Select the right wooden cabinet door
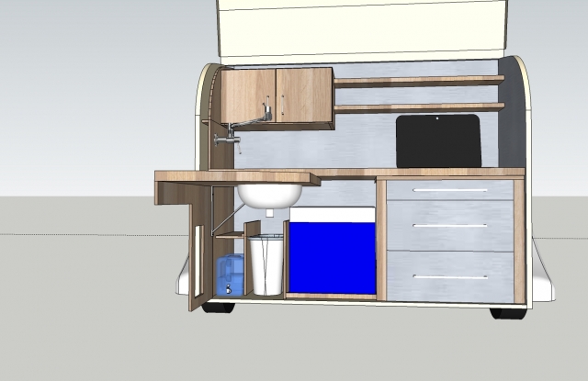Viewport: 588px width, 381px height. (x=304, y=95)
